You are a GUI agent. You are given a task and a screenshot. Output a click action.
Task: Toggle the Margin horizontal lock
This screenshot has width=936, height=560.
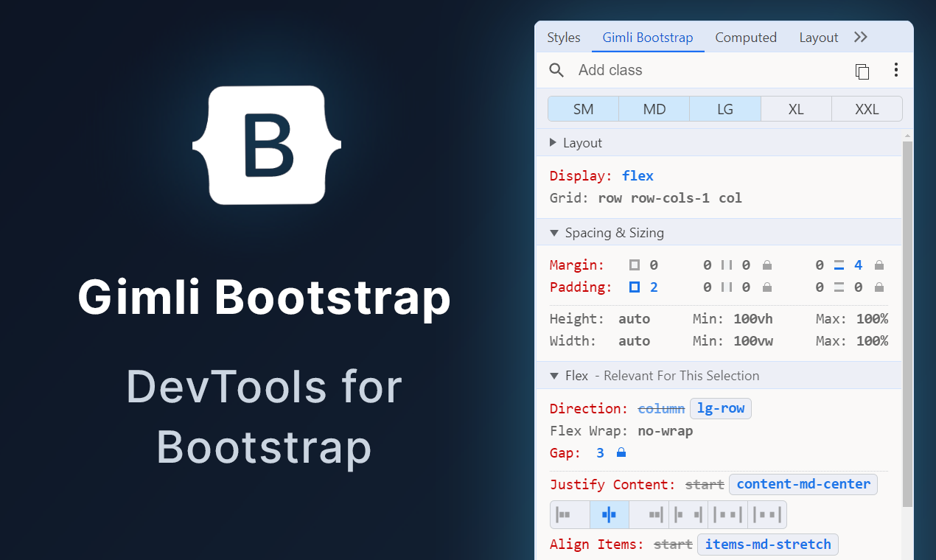tap(767, 265)
